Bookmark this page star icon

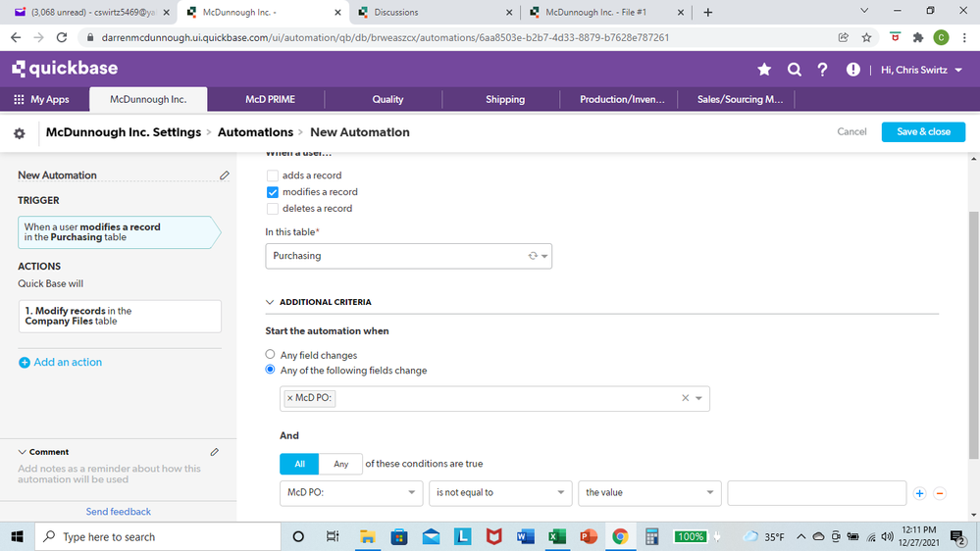click(866, 37)
